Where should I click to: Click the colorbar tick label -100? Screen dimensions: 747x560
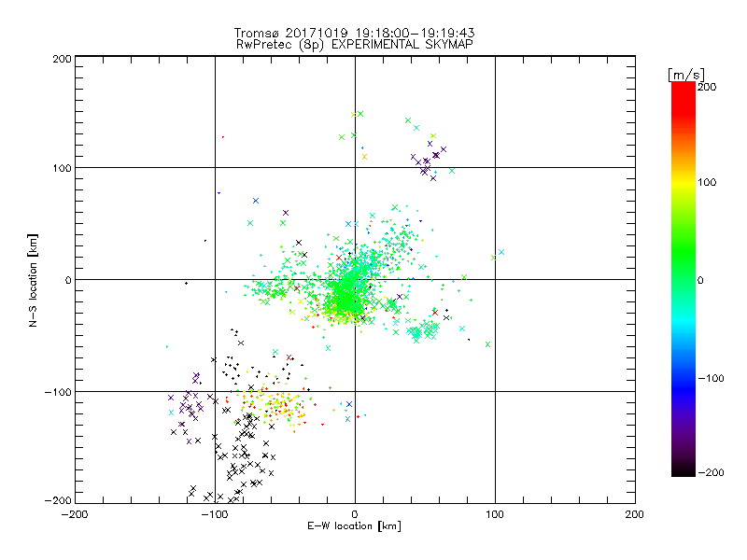pyautogui.click(x=710, y=378)
